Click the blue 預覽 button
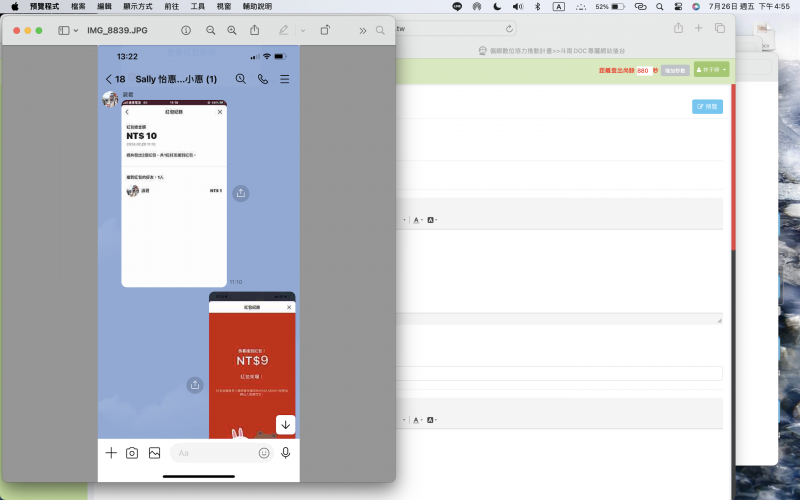This screenshot has width=800, height=500. coord(707,106)
